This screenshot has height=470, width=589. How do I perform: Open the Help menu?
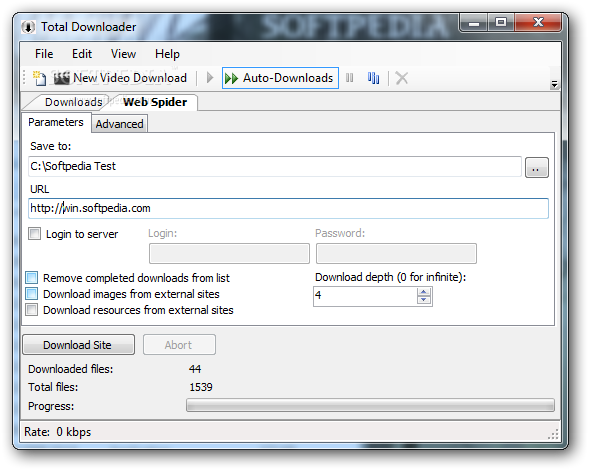pyautogui.click(x=167, y=54)
